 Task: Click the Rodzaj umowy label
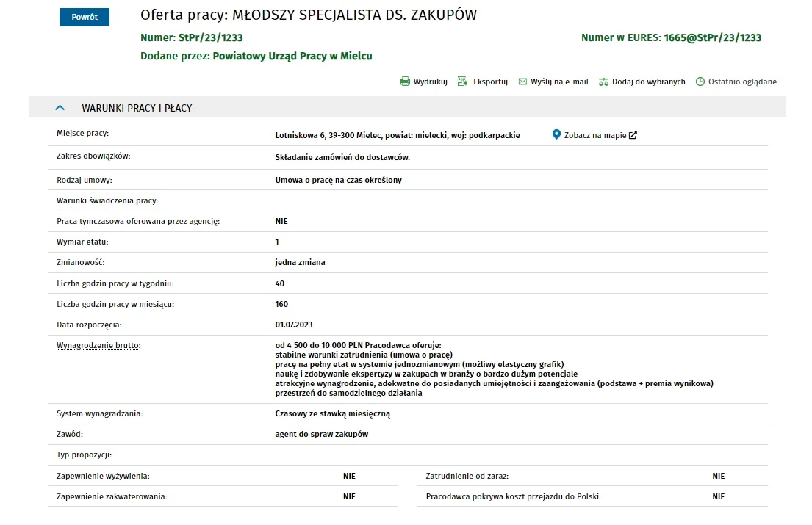coord(85,180)
